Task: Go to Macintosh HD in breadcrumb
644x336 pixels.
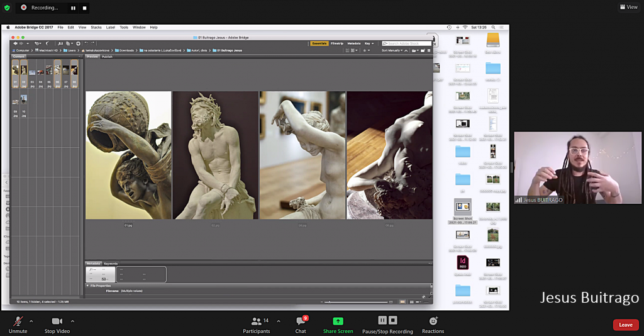Action: (46, 50)
